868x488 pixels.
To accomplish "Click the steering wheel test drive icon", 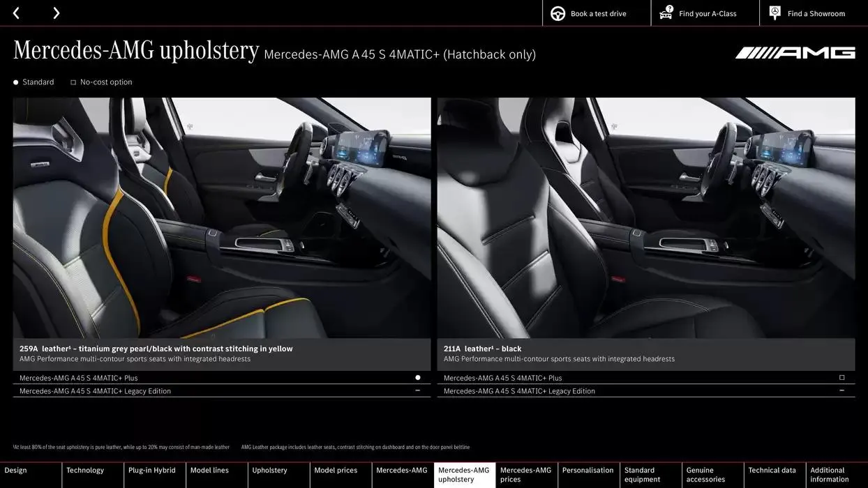I will (558, 13).
